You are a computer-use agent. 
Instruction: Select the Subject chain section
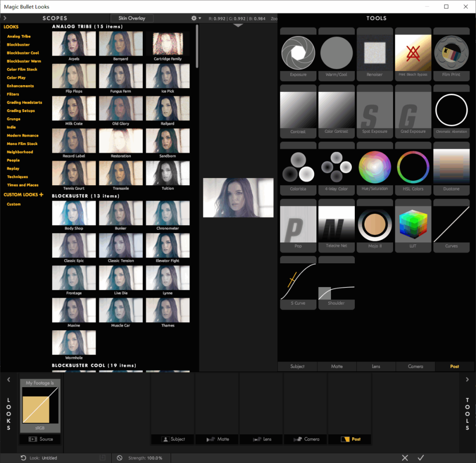tap(172, 439)
